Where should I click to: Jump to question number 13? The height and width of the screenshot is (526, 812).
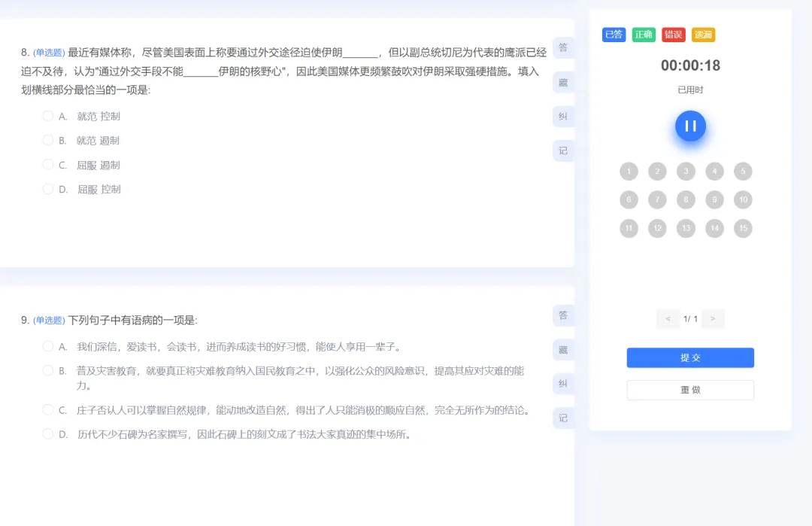coord(686,228)
